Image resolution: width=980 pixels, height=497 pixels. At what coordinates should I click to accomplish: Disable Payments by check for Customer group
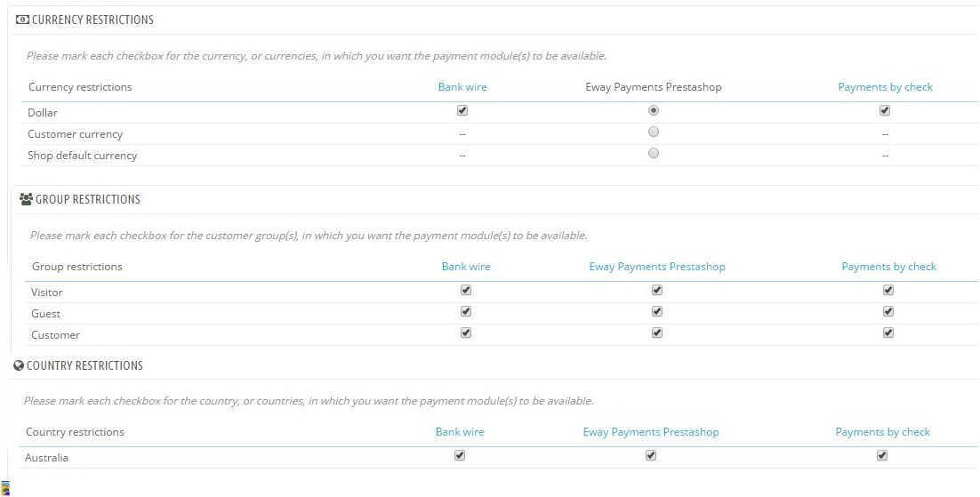(888, 333)
